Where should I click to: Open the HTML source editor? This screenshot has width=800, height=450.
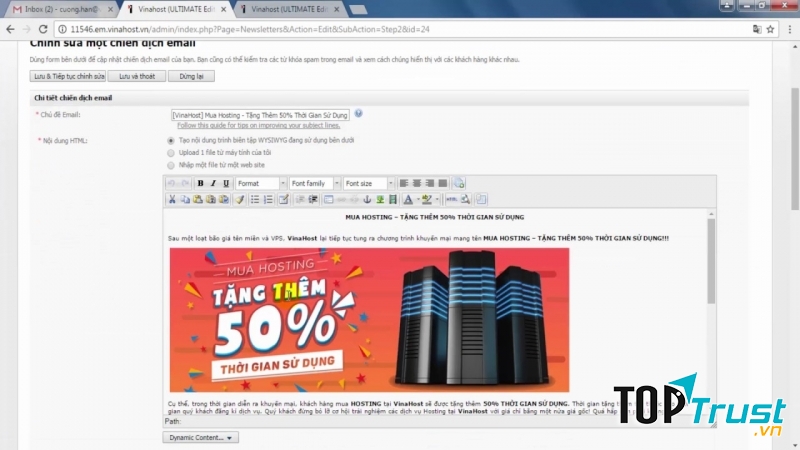(x=452, y=199)
